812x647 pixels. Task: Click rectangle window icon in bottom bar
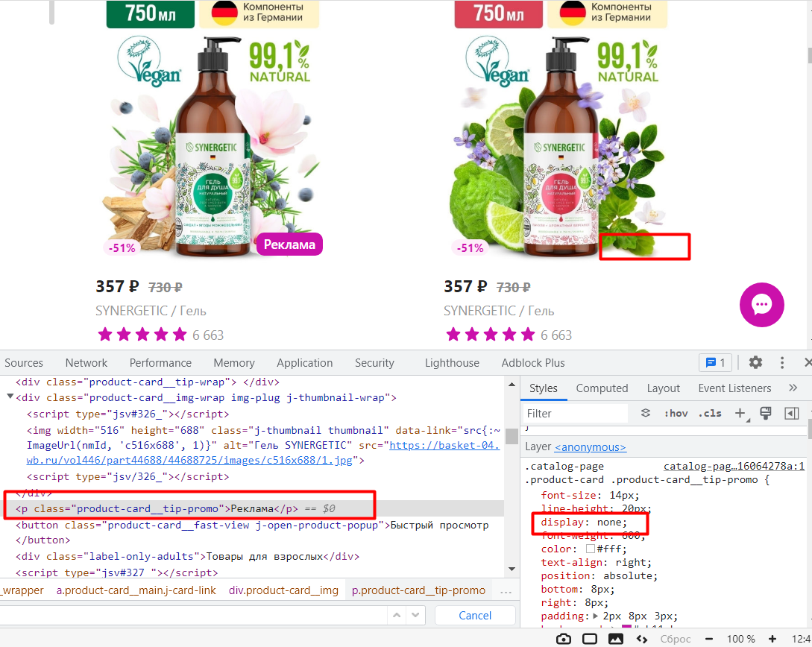click(x=589, y=639)
